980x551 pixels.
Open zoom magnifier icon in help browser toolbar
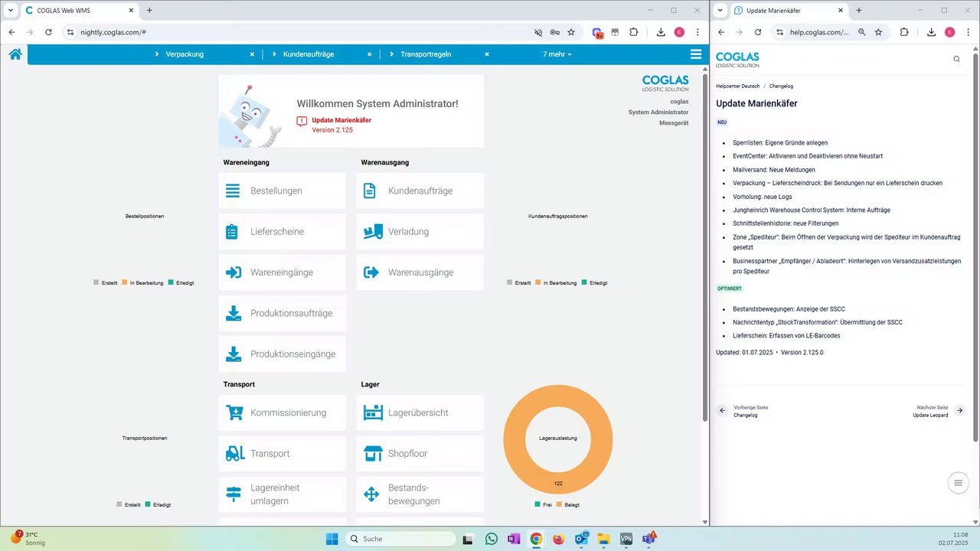point(861,32)
